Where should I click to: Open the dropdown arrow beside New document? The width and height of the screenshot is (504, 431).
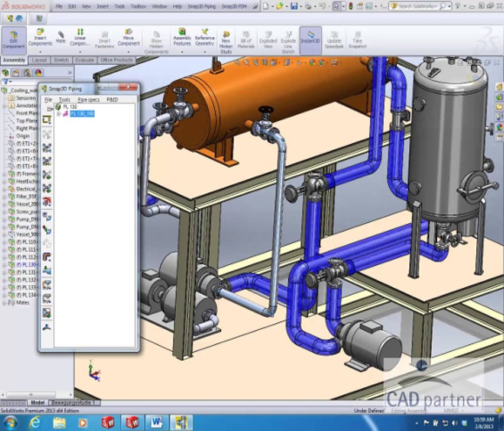pyautogui.click(x=272, y=7)
